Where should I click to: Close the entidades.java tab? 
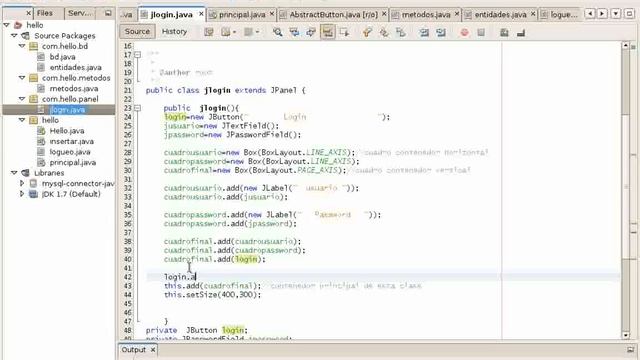point(533,14)
